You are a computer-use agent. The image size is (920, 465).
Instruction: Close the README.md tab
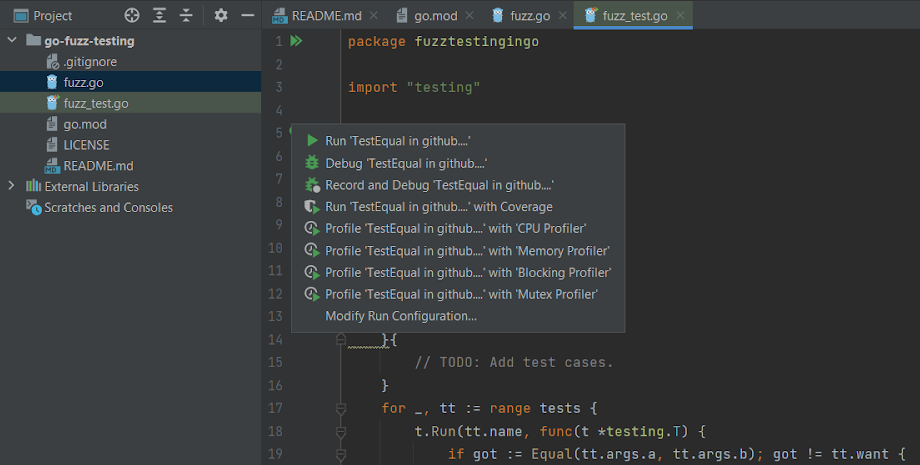point(374,16)
